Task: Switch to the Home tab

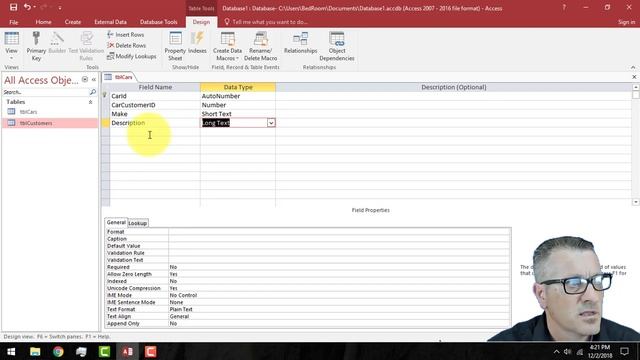Action: coord(43,22)
